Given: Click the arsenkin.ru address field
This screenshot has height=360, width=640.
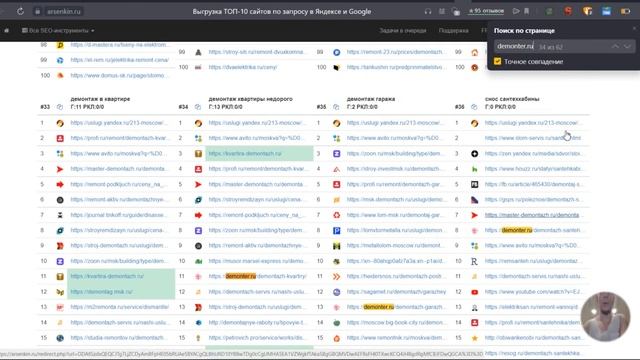Looking at the screenshot, I should (x=64, y=11).
